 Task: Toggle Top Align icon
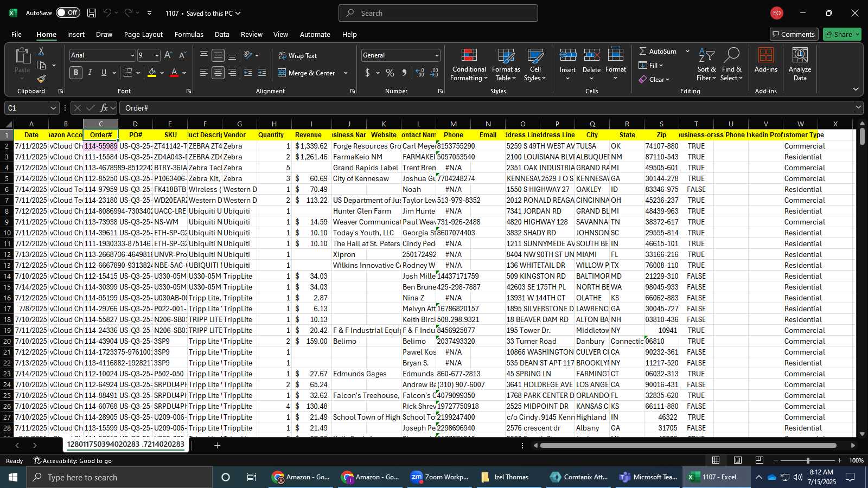tap(204, 55)
